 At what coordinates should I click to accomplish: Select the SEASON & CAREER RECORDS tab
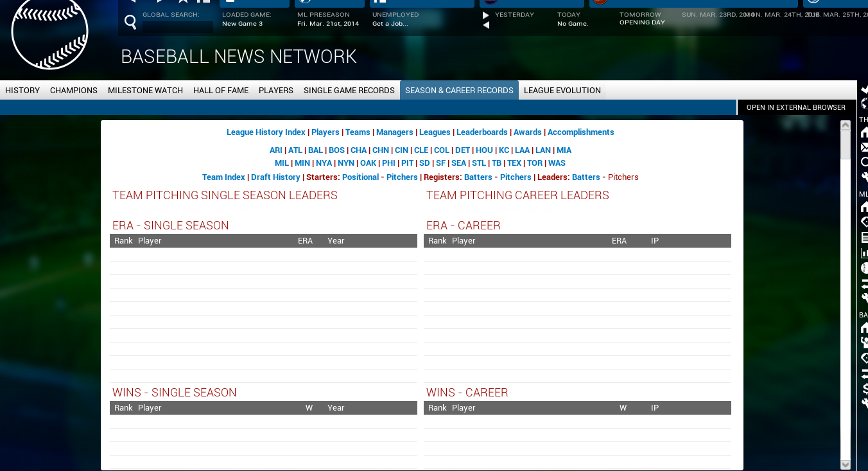(x=459, y=91)
